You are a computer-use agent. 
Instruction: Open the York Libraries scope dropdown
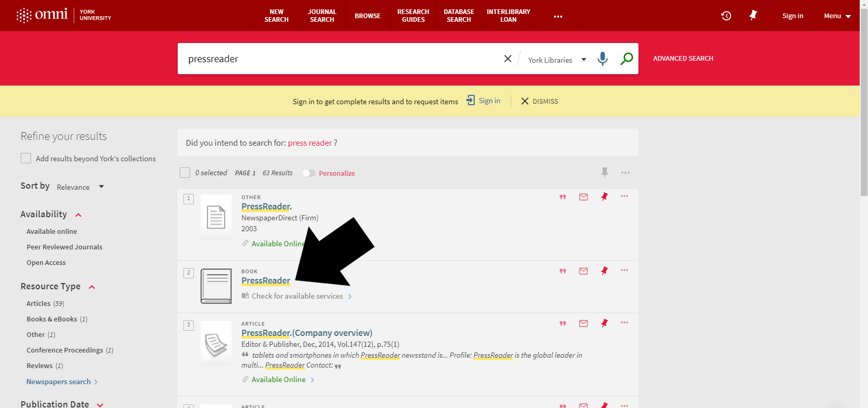[x=557, y=60]
